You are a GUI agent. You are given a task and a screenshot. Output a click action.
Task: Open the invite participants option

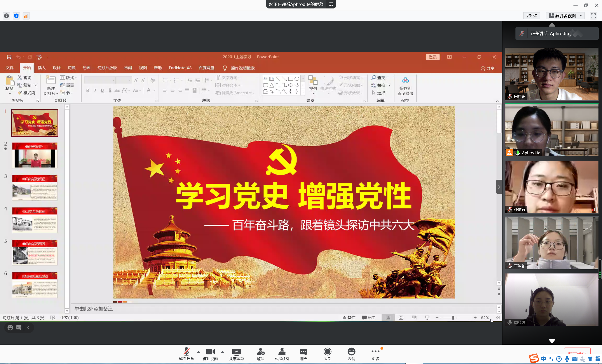tap(261, 354)
